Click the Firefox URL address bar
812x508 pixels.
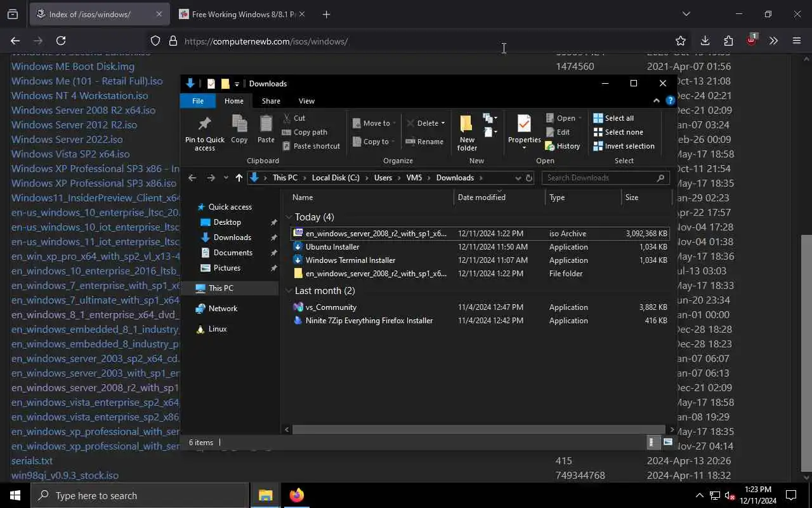click(419, 41)
